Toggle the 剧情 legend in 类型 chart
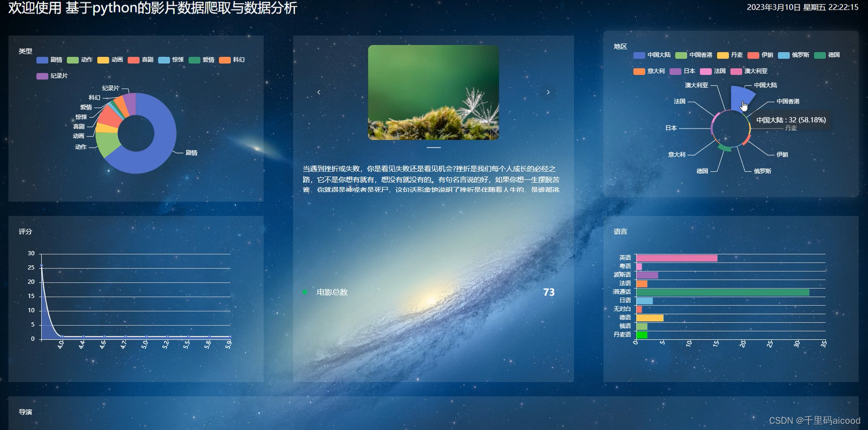The image size is (868, 430). pyautogui.click(x=49, y=60)
